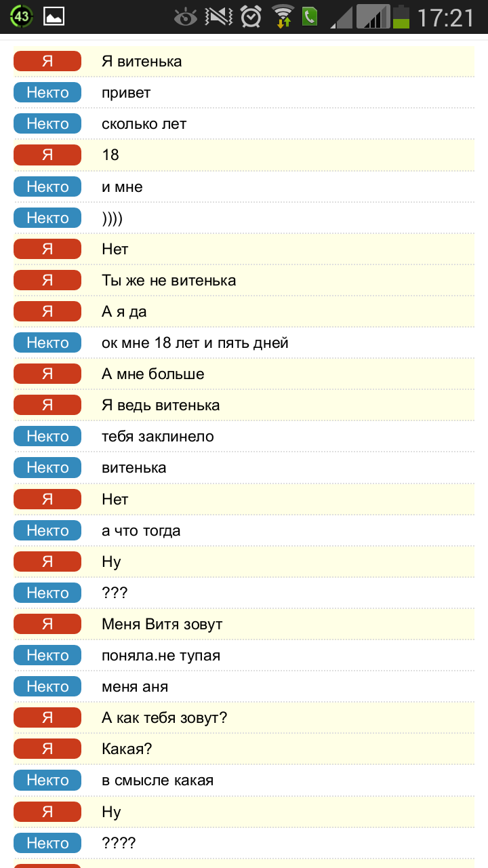Tap the Wi-Fi signal icon
Viewport: 488px width, 868px height.
283,17
